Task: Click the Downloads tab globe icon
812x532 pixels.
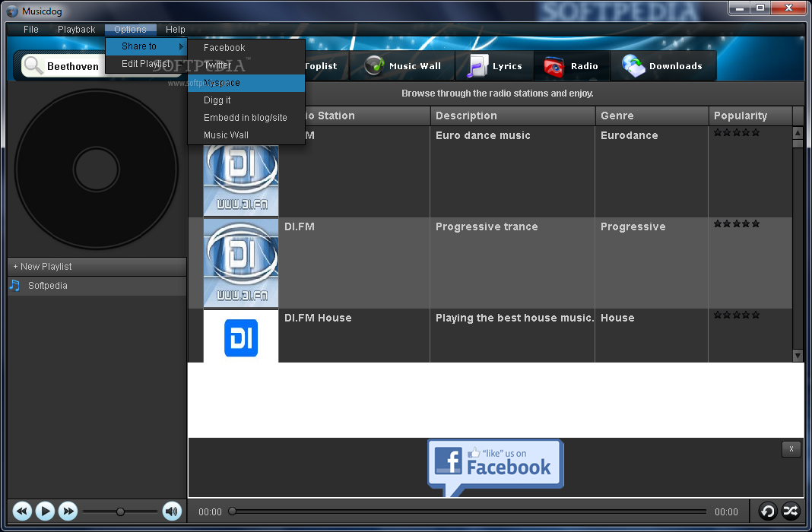Action: coord(633,65)
